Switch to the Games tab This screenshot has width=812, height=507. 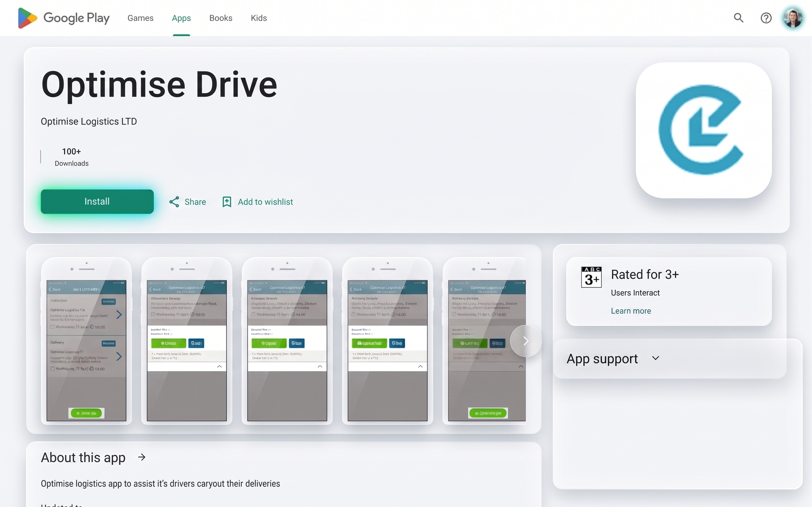point(140,18)
